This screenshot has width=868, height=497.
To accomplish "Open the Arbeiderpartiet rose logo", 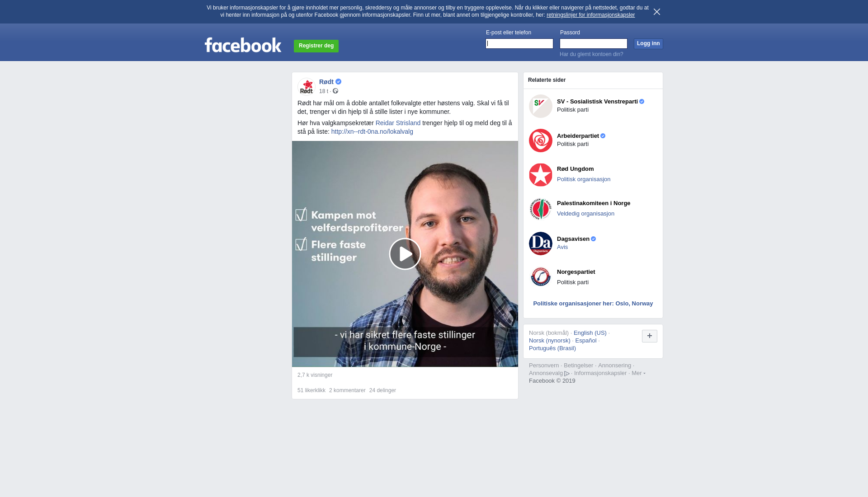I will pyautogui.click(x=541, y=141).
